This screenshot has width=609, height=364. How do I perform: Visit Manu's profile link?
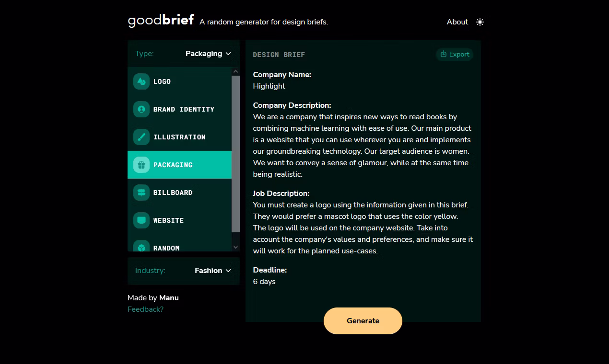point(169,298)
